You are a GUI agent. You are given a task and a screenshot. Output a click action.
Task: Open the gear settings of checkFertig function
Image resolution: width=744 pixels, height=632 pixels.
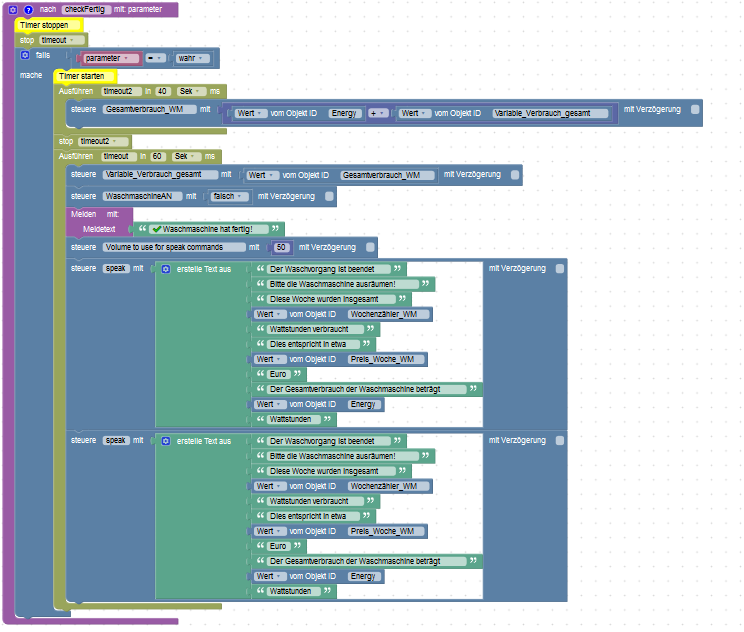coord(13,9)
